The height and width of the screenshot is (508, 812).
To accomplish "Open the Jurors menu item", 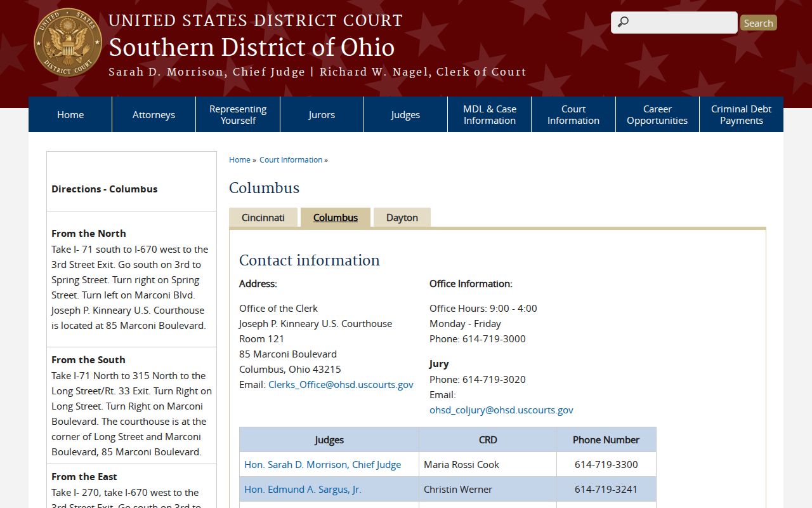I will tap(322, 114).
